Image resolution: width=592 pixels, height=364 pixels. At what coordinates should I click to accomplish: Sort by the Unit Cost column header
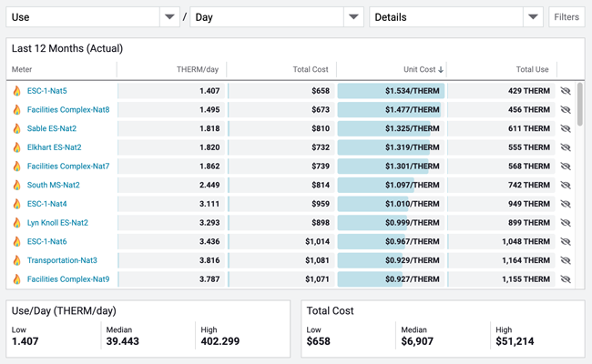coord(419,69)
